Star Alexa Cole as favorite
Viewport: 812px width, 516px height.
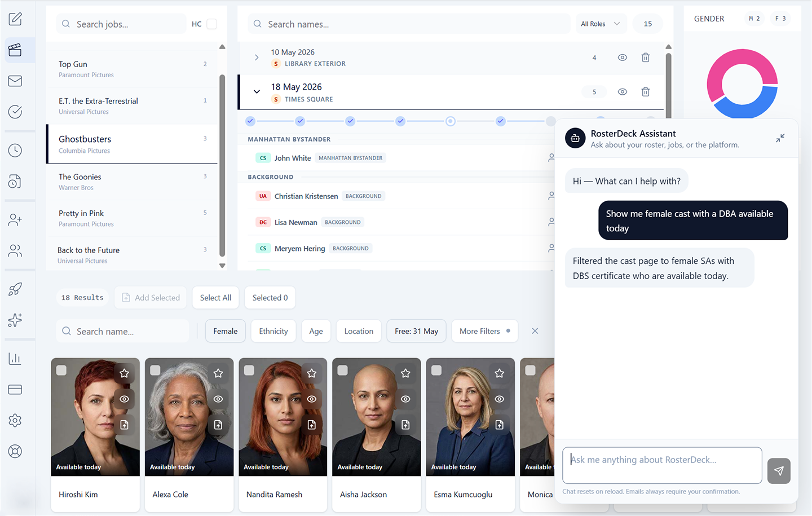[x=218, y=373]
